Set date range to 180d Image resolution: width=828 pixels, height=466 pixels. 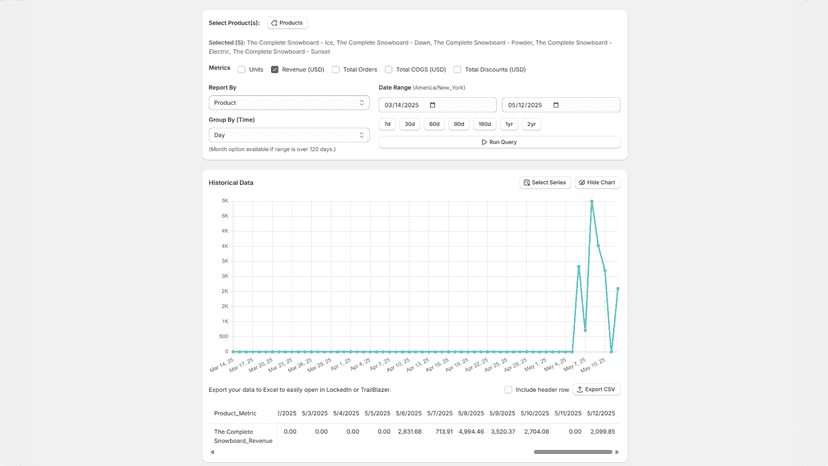(x=485, y=124)
